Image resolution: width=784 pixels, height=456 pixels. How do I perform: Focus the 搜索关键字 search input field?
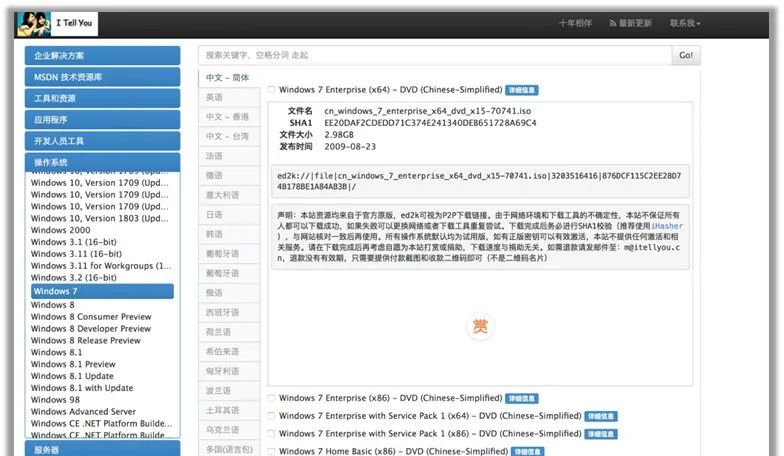pyautogui.click(x=434, y=56)
